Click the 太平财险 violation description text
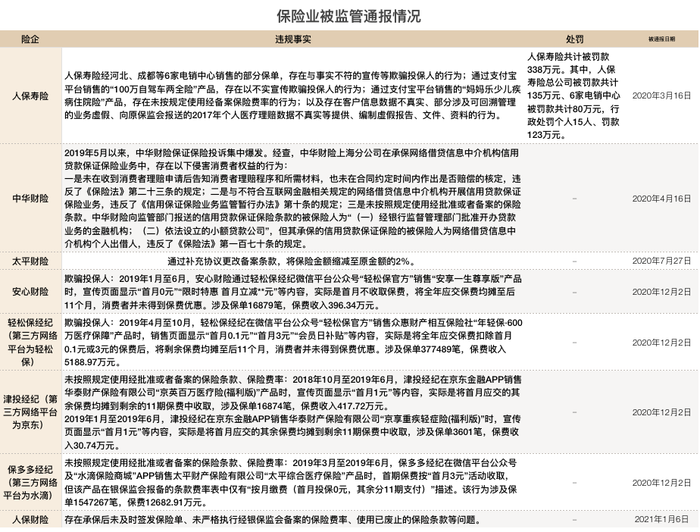700x532 pixels. click(292, 261)
